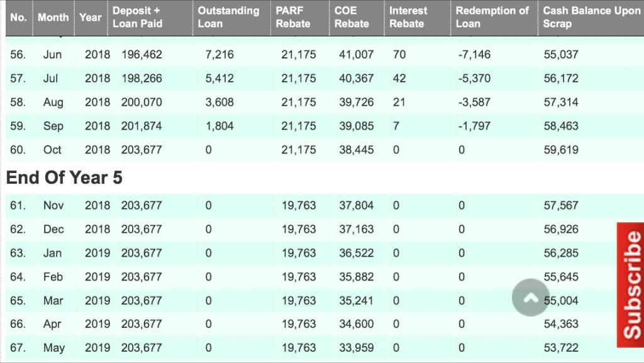Select row 60 for Oct 2018
Screen dimensions: 644x363
325,150
